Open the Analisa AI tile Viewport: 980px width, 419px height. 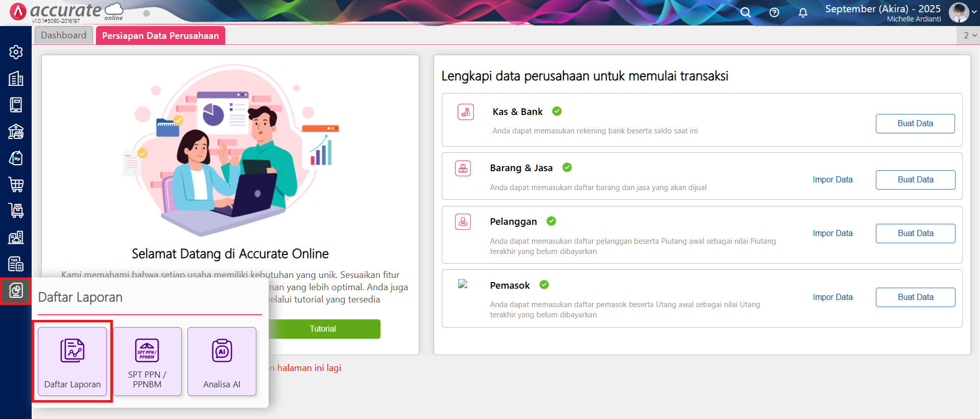(222, 362)
